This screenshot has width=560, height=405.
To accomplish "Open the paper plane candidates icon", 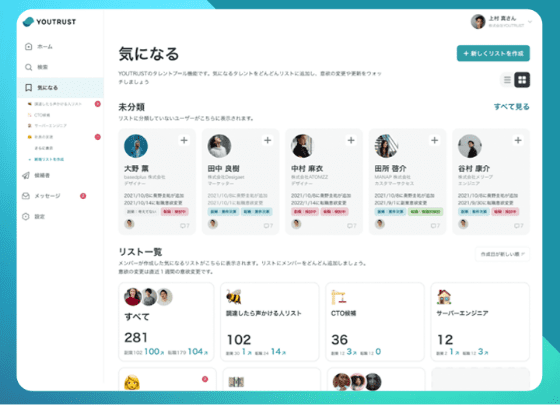I will (26, 175).
